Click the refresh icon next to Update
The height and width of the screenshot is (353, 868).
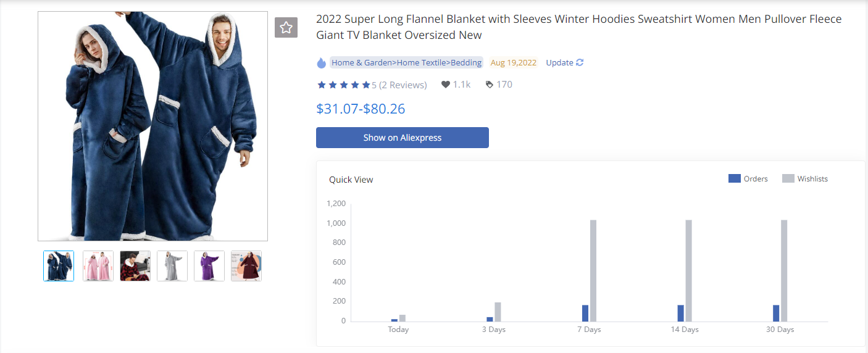[x=580, y=62]
